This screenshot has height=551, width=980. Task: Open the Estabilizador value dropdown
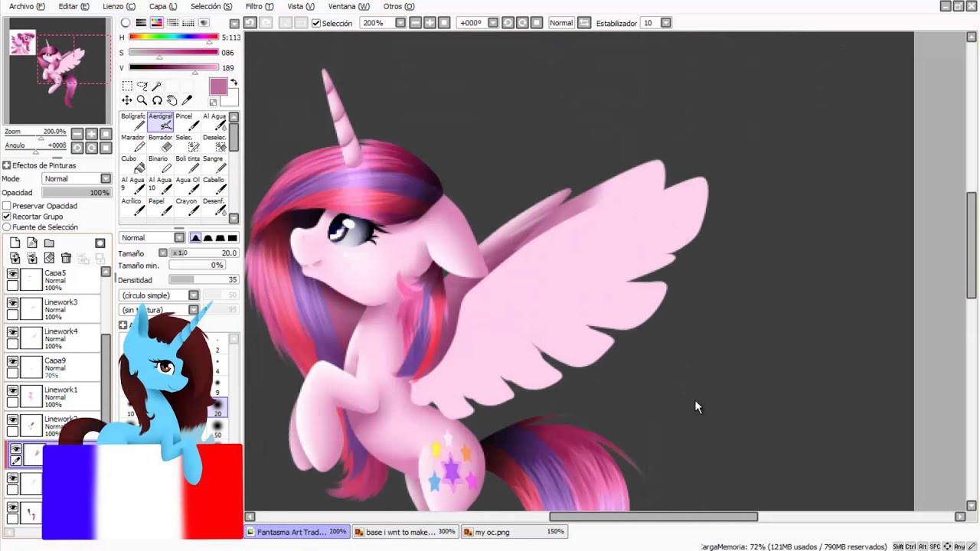[665, 23]
